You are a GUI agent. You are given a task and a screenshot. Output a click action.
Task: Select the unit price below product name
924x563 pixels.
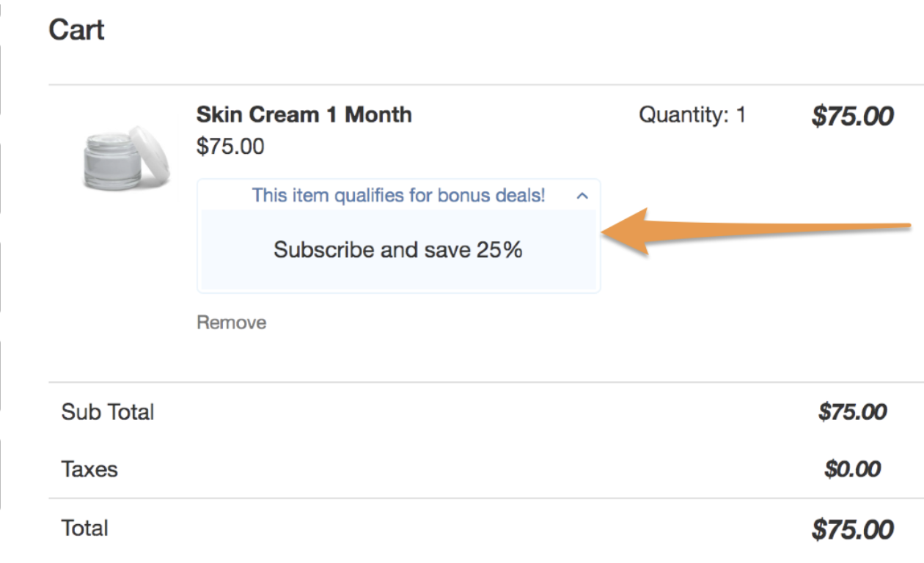coord(230,147)
